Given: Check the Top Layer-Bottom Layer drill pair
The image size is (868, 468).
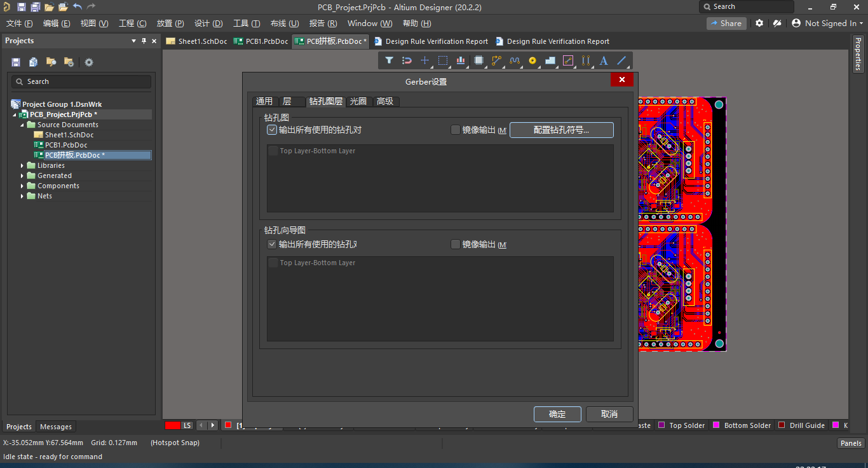Looking at the screenshot, I should (273, 151).
